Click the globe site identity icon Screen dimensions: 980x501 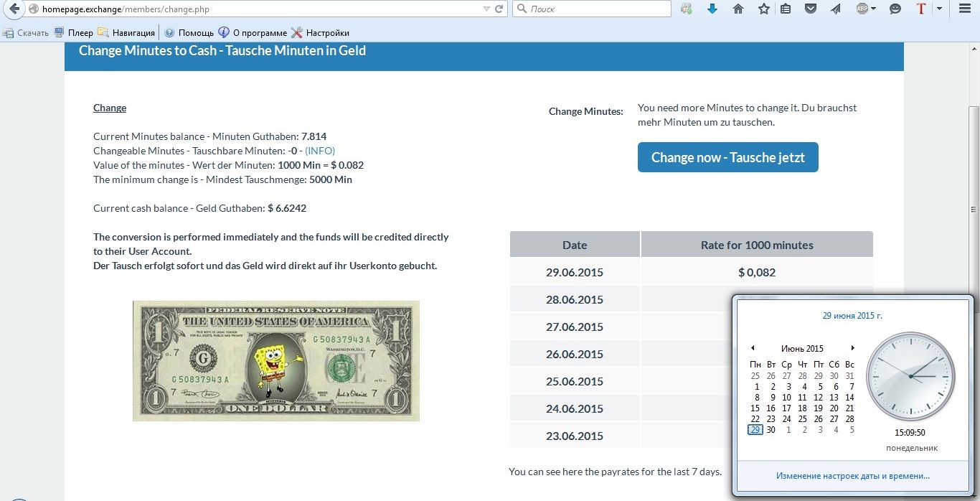33,9
